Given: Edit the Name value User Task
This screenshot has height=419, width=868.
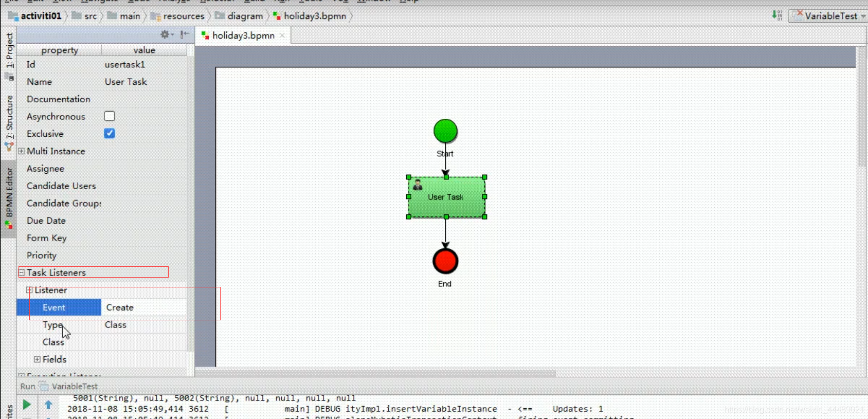Looking at the screenshot, I should coord(144,82).
